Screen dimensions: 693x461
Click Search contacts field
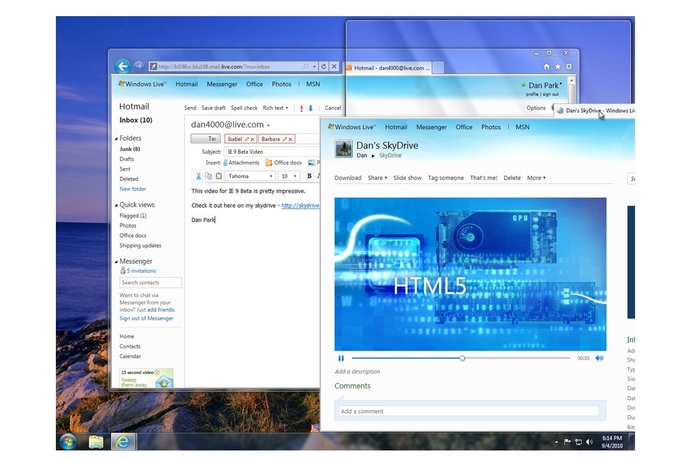(150, 282)
